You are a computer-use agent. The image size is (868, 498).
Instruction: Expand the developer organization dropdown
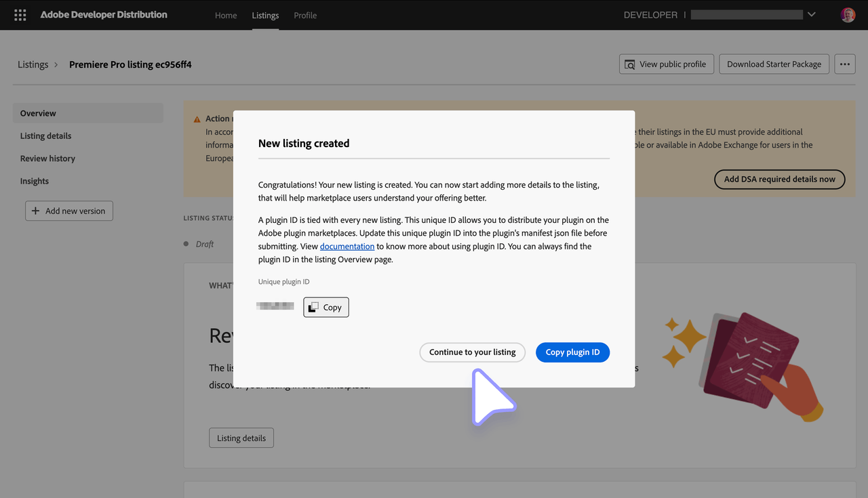click(x=811, y=14)
